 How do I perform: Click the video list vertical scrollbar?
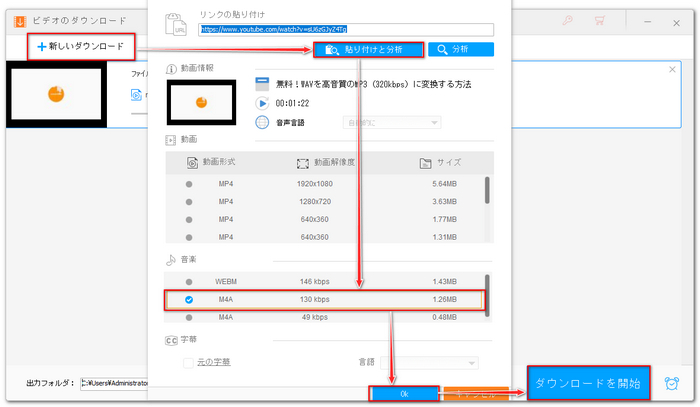487,190
